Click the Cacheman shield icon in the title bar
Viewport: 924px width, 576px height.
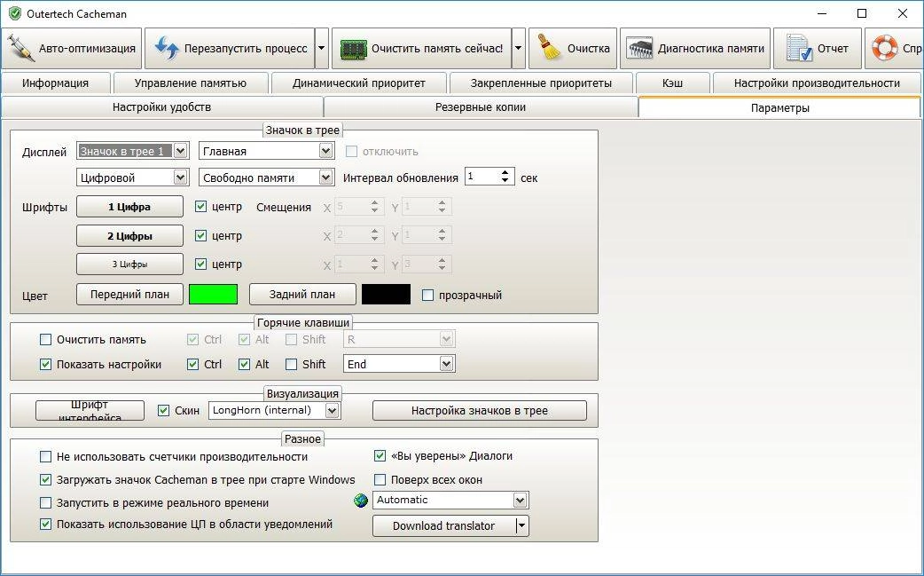point(15,13)
